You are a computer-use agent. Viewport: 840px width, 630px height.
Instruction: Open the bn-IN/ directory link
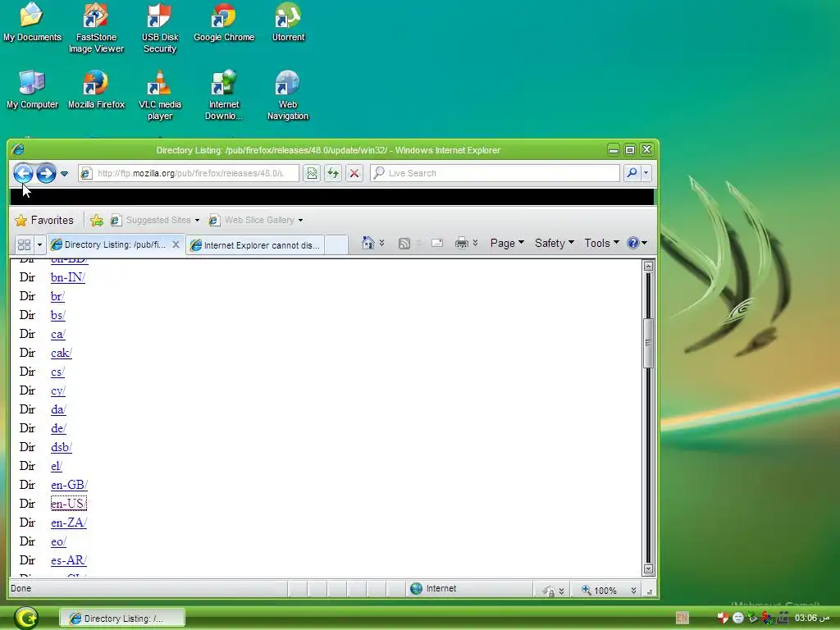coord(68,277)
